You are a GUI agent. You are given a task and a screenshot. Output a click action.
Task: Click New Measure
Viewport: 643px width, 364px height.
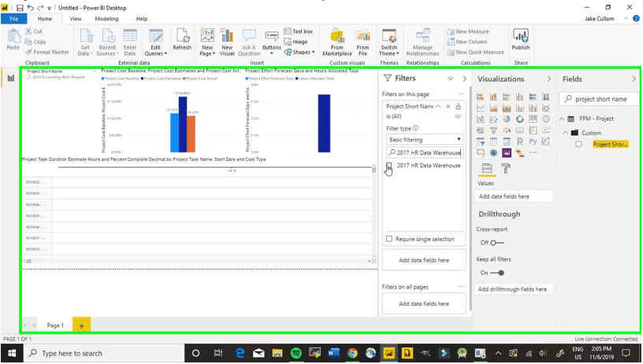468,32
